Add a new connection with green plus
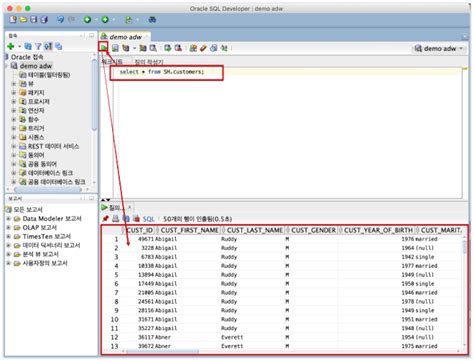This screenshot has width=474, height=361. (x=11, y=46)
